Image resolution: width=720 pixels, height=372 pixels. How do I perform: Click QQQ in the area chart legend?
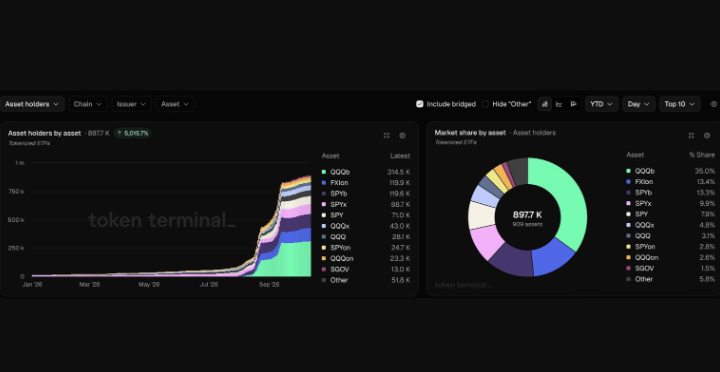pyautogui.click(x=338, y=237)
